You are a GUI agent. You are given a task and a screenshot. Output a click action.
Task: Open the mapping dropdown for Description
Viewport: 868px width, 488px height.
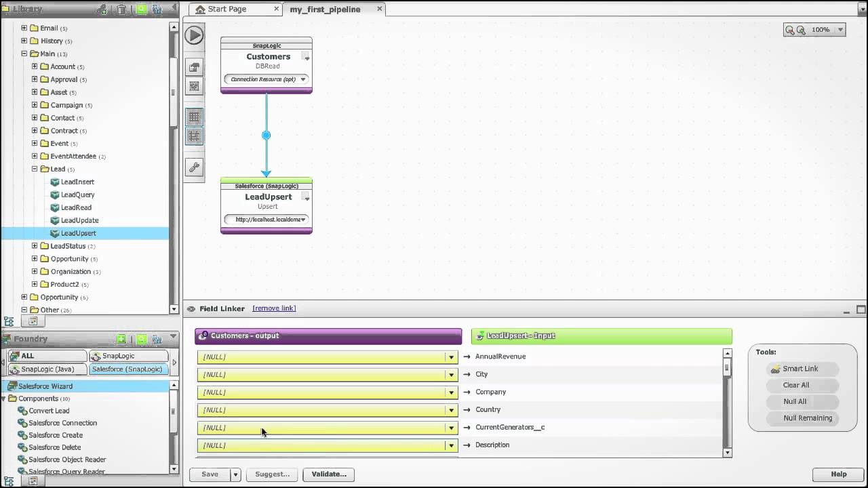coord(451,445)
